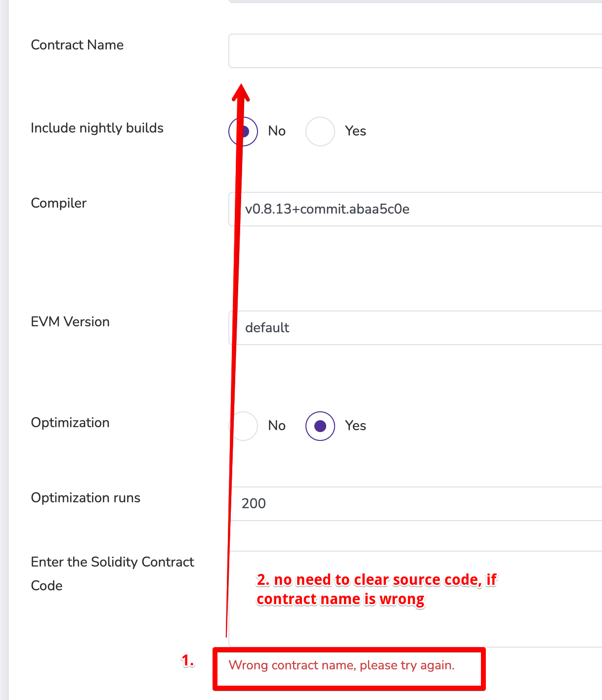The image size is (602, 700).
Task: Disable Optimization by selecting No
Action: [243, 426]
